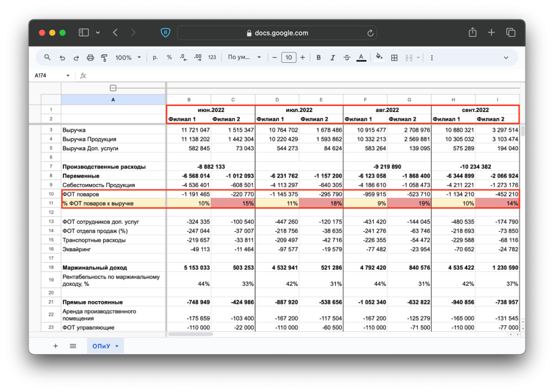Activate the paint format tool
This screenshot has height=392, width=554.
(x=104, y=58)
